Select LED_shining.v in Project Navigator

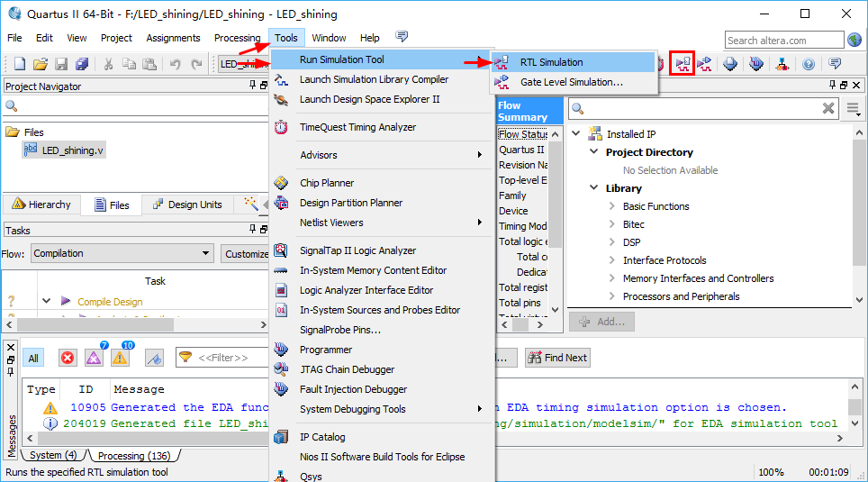pos(64,150)
